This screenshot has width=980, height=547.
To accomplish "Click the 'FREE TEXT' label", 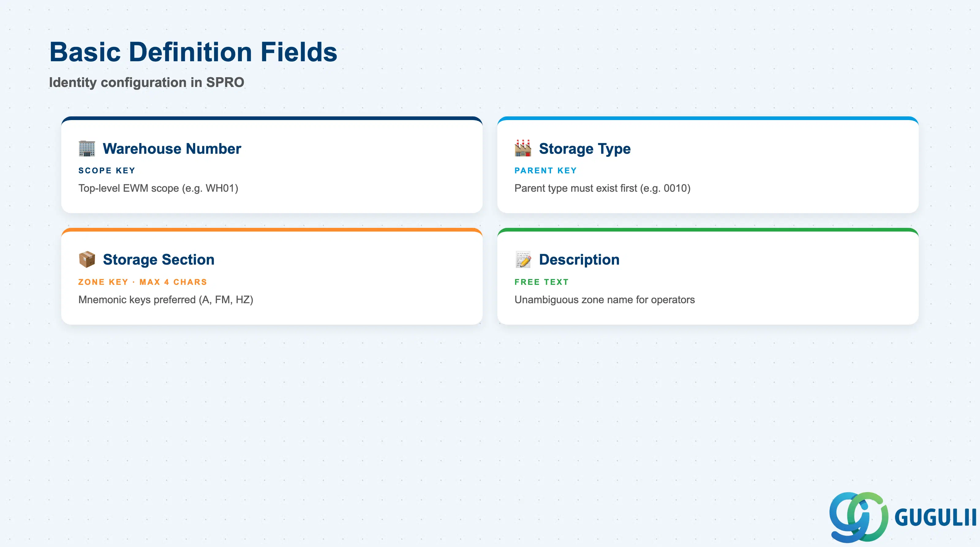I will 541,282.
